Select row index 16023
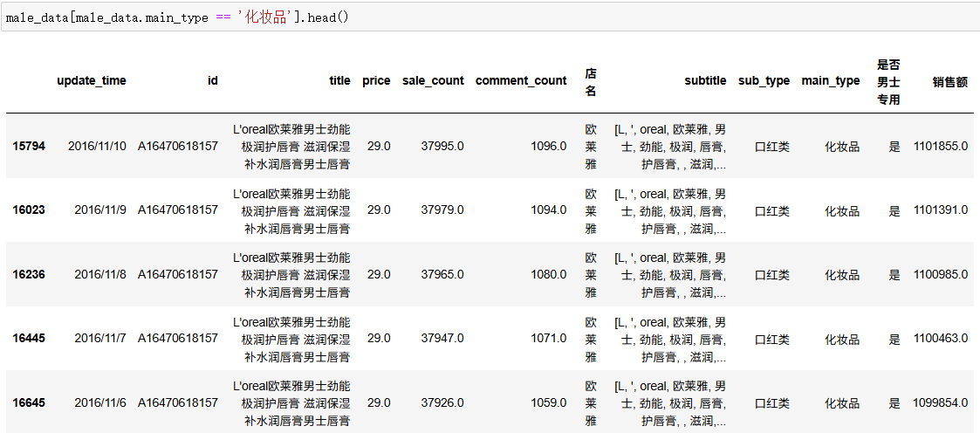The width and height of the screenshot is (980, 433). click(x=29, y=210)
